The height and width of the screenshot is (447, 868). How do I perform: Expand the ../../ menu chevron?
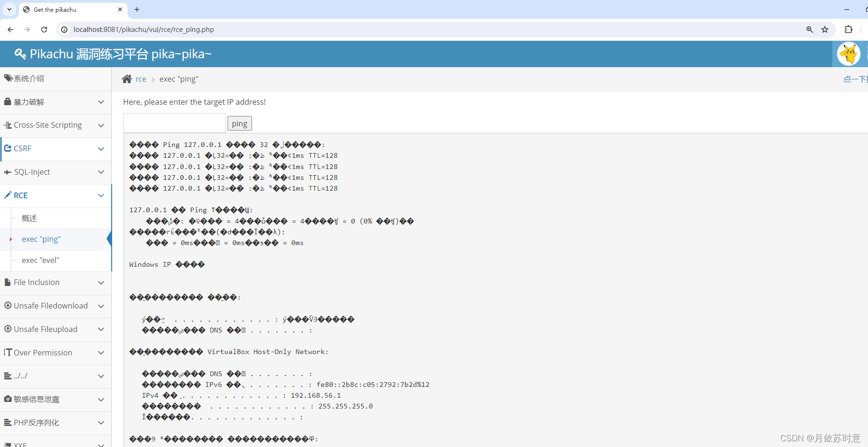(x=101, y=376)
